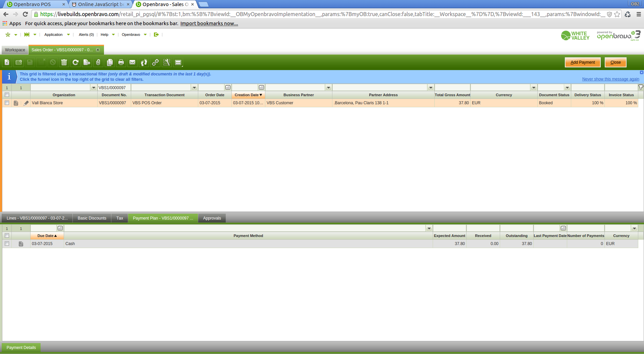Expand the Document Status filter dropdown
644x354 pixels.
click(x=567, y=87)
